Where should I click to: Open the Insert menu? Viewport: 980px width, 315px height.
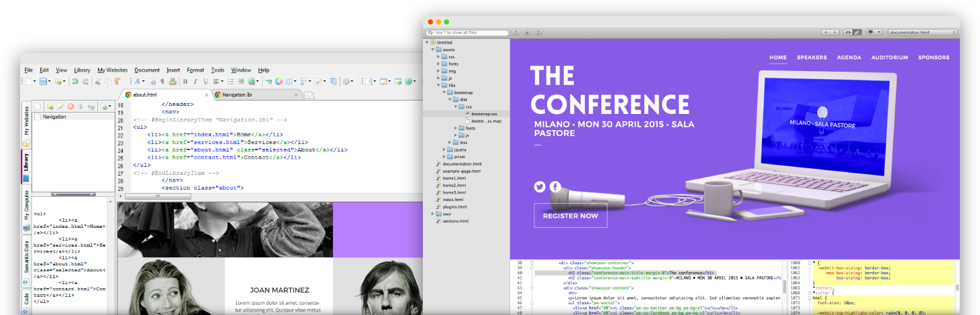[x=173, y=70]
